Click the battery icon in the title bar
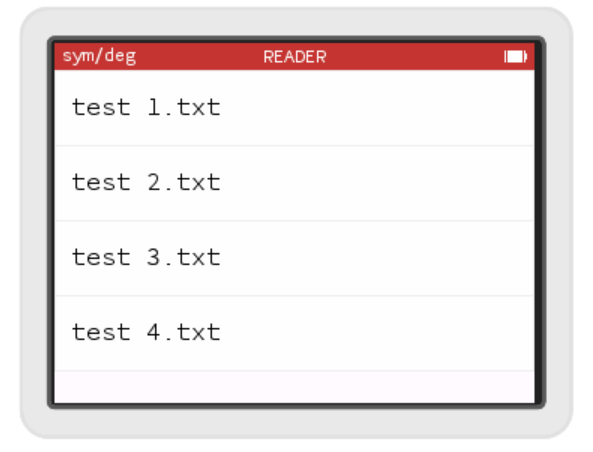The width and height of the screenshot is (593, 452). (x=515, y=57)
